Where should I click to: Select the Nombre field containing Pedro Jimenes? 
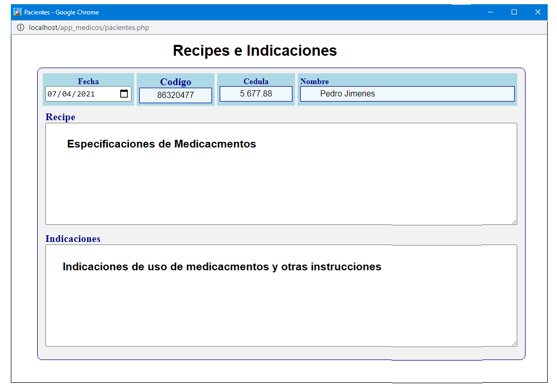407,94
